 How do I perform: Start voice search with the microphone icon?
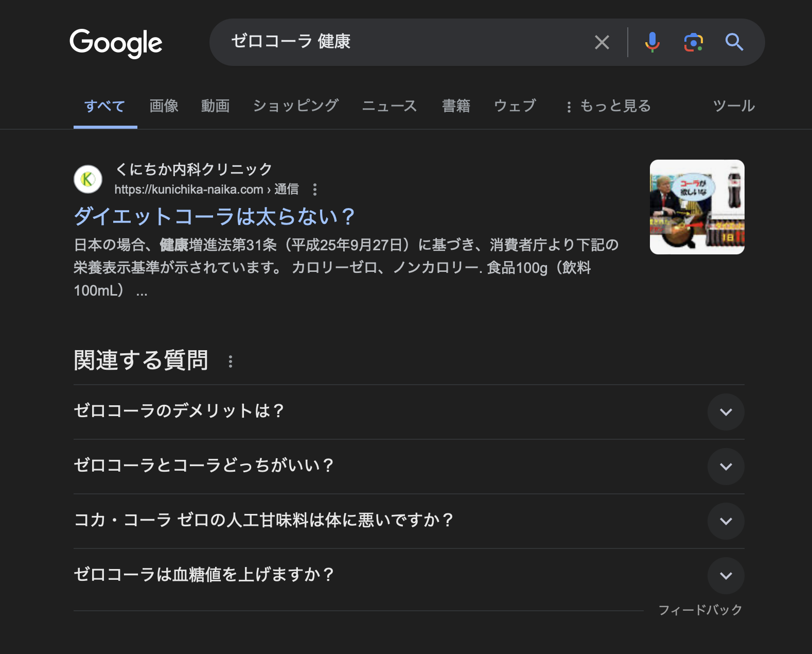coord(652,42)
